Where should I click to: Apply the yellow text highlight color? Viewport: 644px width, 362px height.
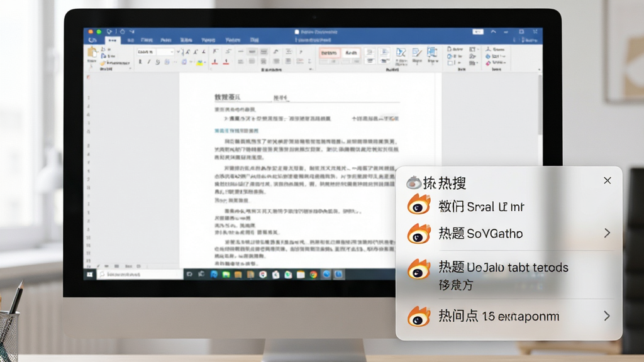(x=199, y=62)
